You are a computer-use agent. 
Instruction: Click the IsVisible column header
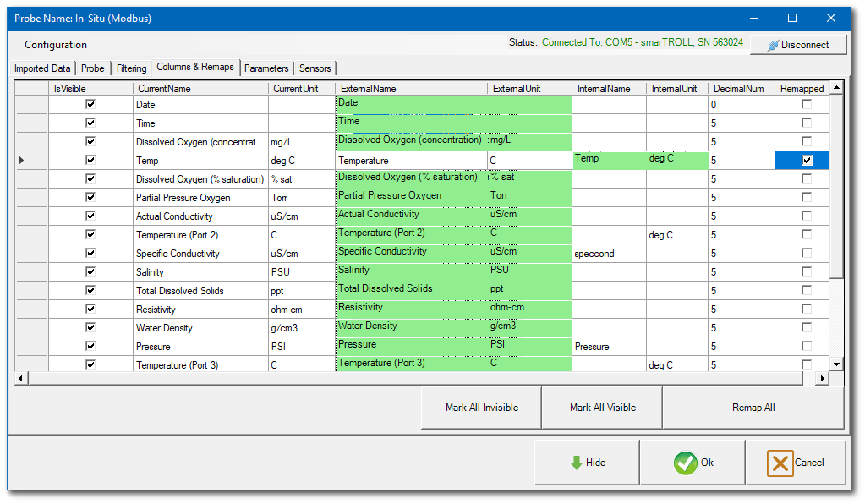(x=91, y=88)
